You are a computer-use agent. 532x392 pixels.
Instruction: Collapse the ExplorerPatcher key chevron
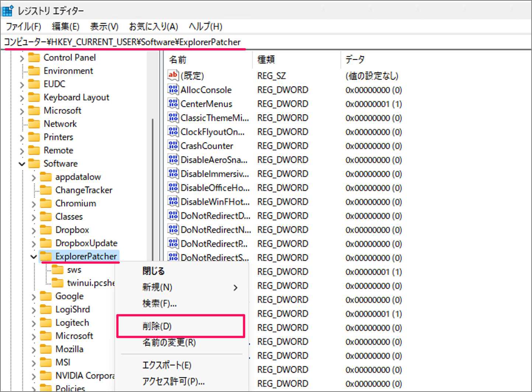[x=33, y=256]
